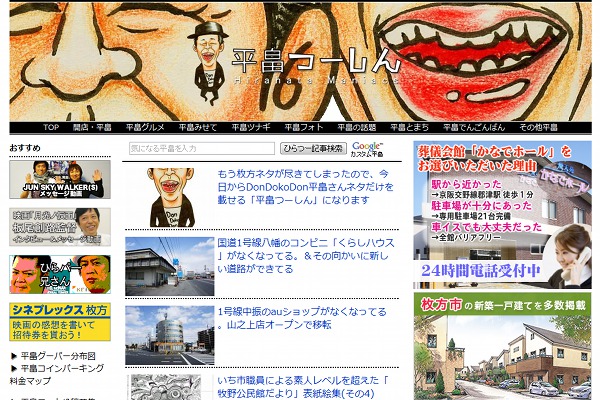The image size is (600, 400).
Task: Click the かなでホール funeral hall ad
Action: [502, 213]
